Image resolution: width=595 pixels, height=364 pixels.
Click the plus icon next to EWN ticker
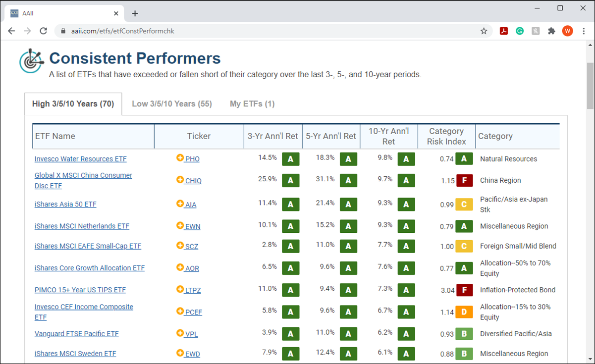[180, 225]
